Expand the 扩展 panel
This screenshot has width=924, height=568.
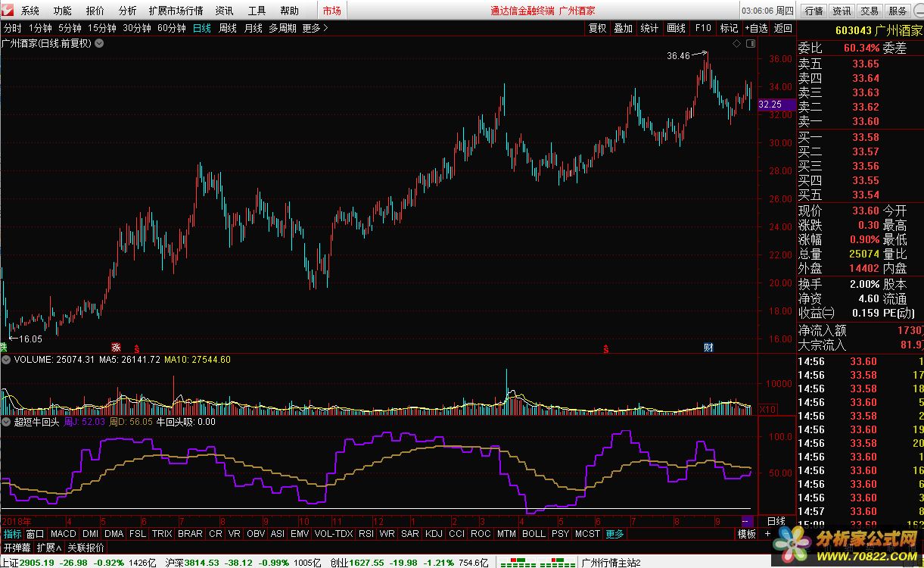click(x=49, y=548)
